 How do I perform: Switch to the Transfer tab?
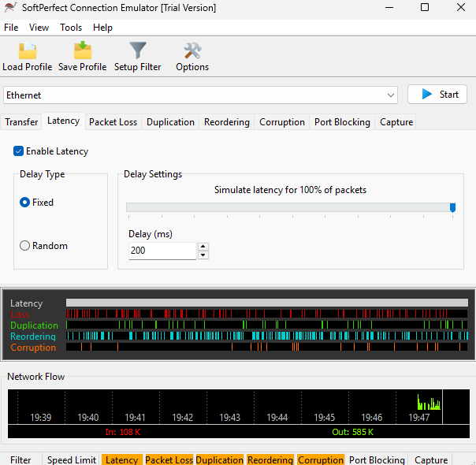[x=21, y=122]
